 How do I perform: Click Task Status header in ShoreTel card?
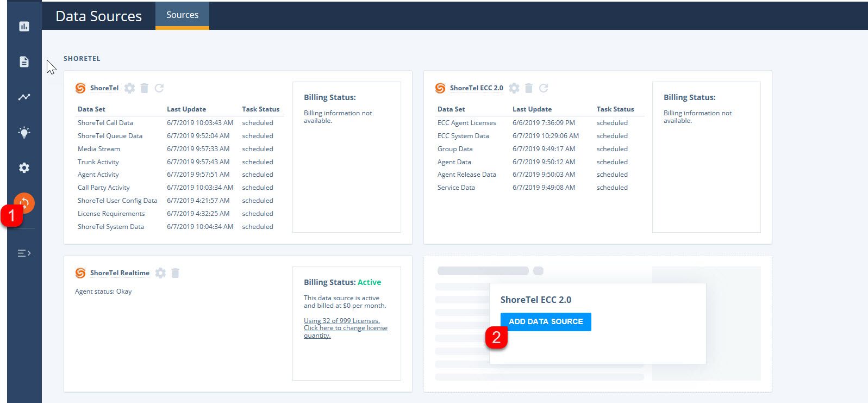(261, 109)
